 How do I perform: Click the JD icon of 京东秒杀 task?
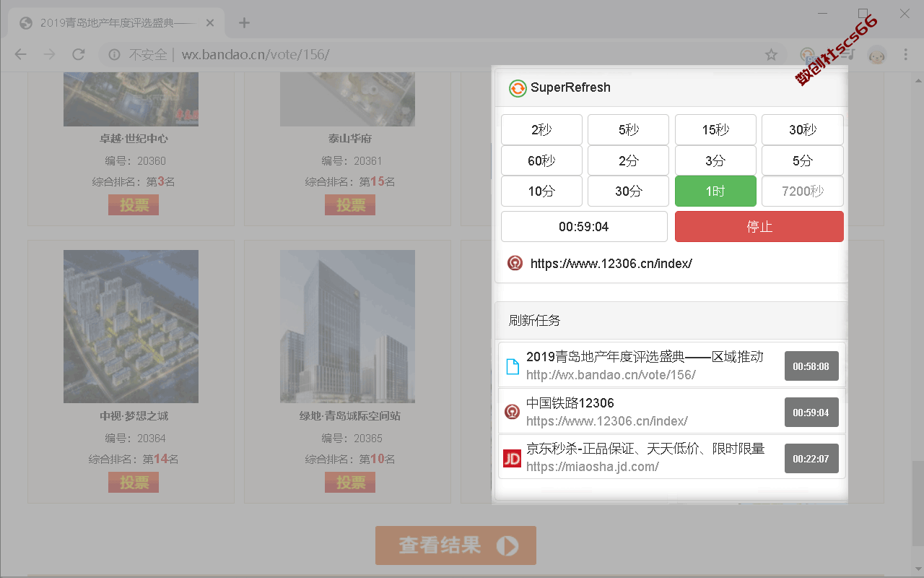(x=512, y=458)
